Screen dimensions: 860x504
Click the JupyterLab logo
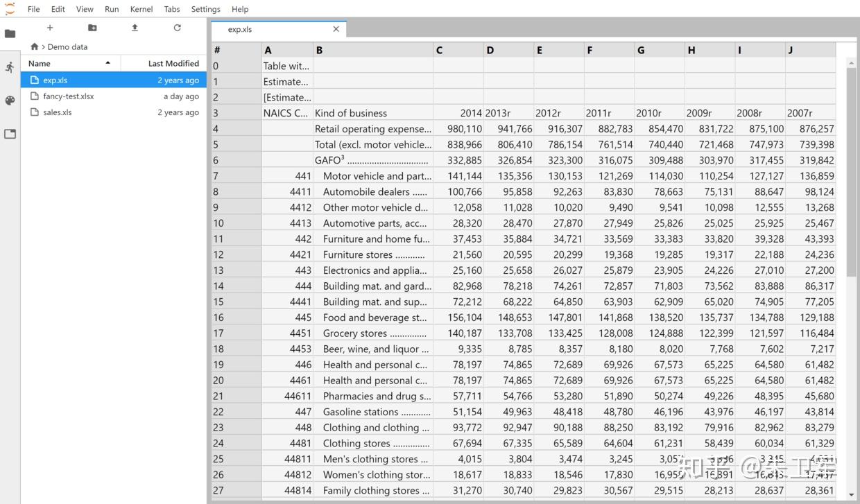[x=10, y=9]
